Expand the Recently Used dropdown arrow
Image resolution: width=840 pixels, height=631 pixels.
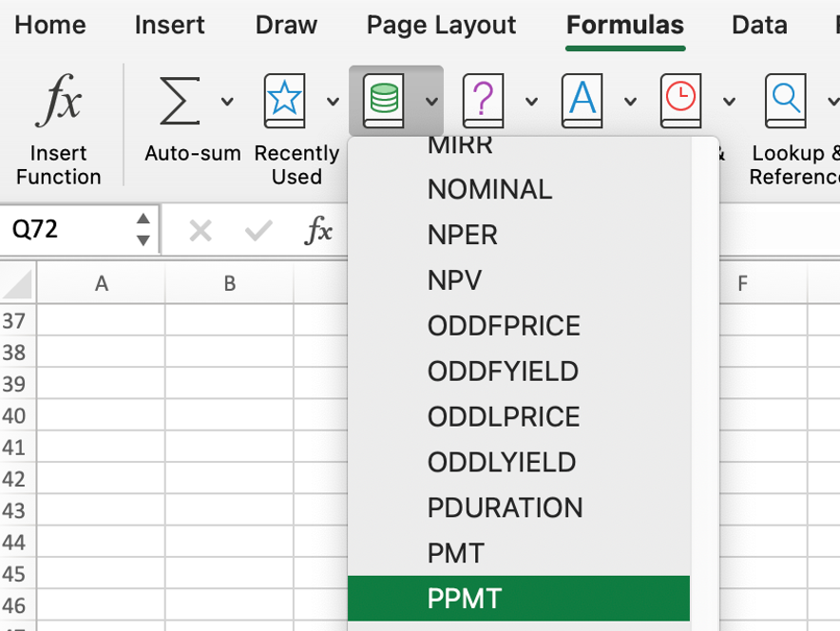pyautogui.click(x=333, y=102)
